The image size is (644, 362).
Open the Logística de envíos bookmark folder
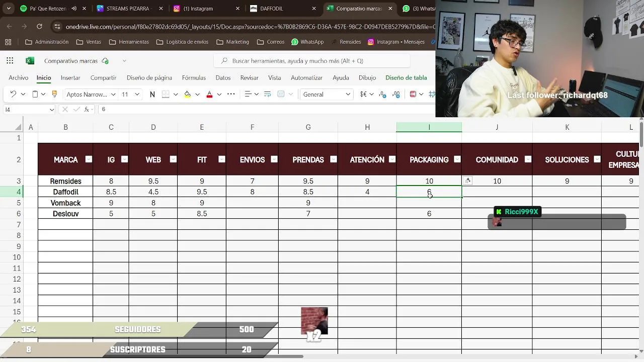[182, 42]
